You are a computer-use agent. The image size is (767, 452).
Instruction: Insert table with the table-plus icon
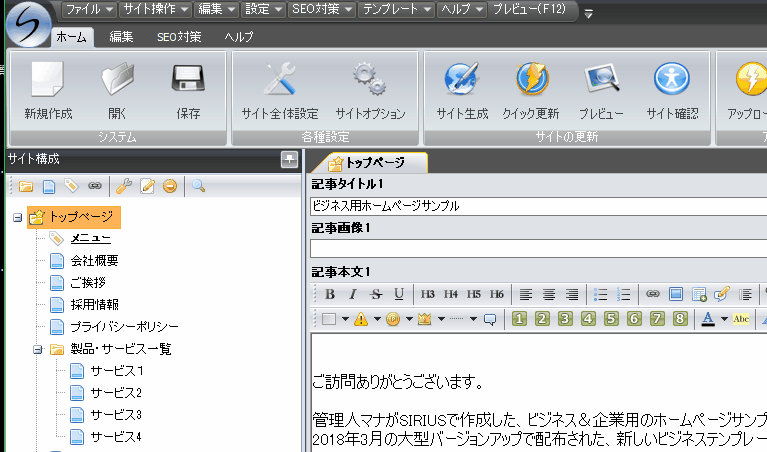coord(699,294)
